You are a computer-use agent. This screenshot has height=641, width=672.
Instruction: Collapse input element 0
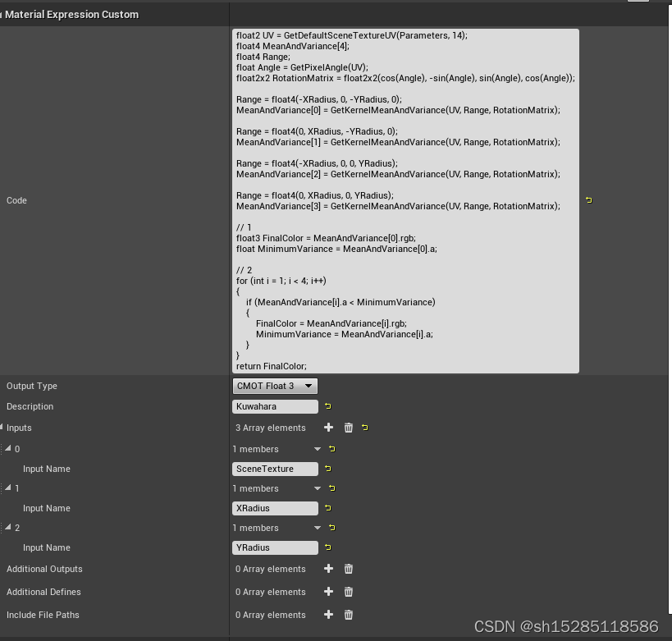[8, 448]
